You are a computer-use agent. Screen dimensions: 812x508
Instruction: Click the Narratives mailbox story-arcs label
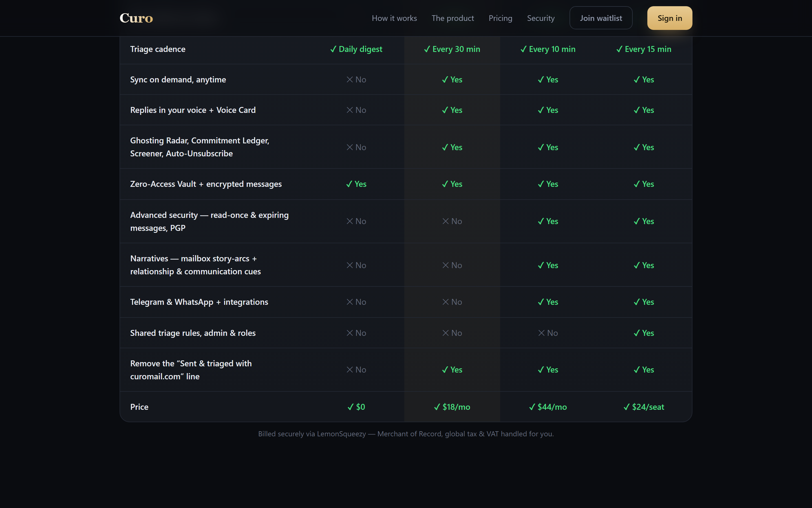click(x=195, y=265)
